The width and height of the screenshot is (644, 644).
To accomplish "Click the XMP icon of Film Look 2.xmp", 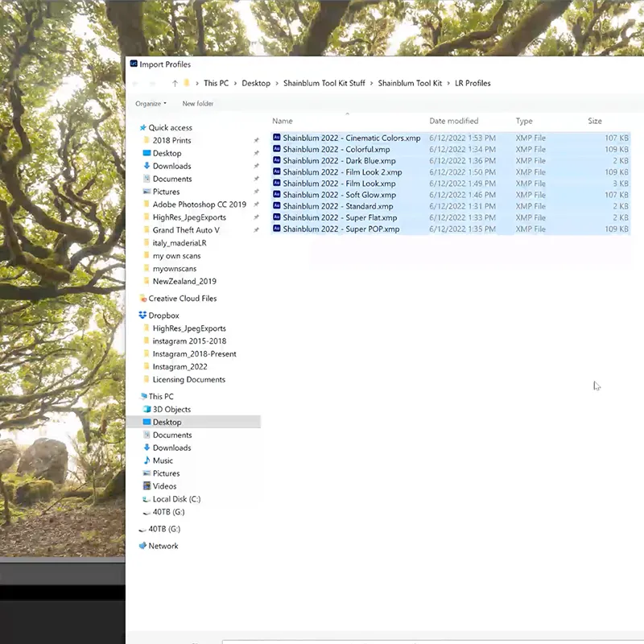I will click(x=277, y=171).
